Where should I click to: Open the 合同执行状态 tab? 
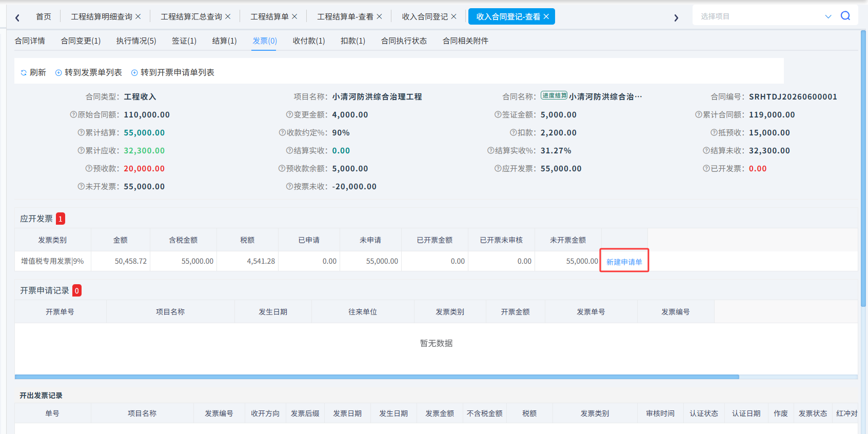click(x=404, y=41)
